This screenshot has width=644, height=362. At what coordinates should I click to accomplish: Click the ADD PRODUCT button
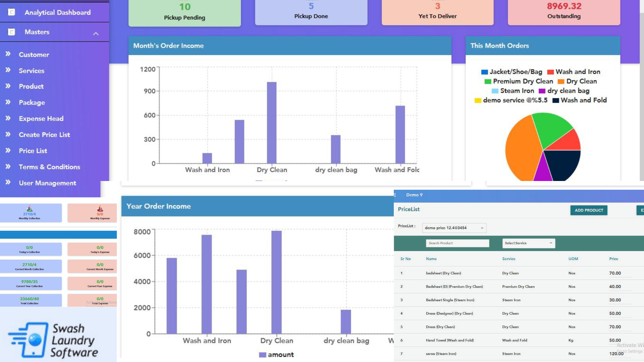[x=589, y=210]
